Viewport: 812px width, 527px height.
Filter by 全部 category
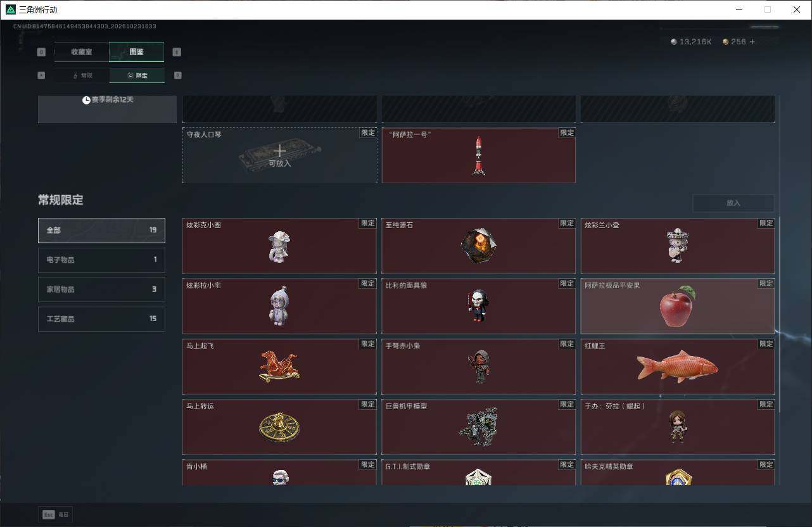[x=101, y=231]
